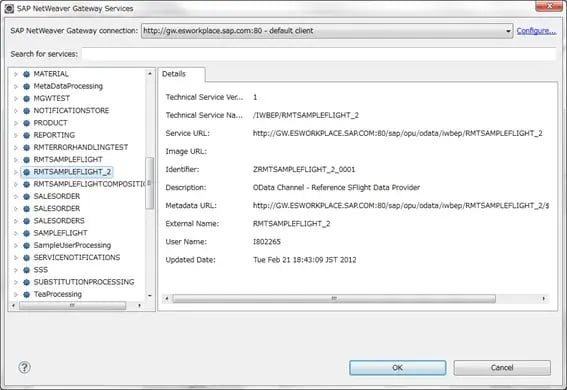Click the user name I802265

[267, 242]
